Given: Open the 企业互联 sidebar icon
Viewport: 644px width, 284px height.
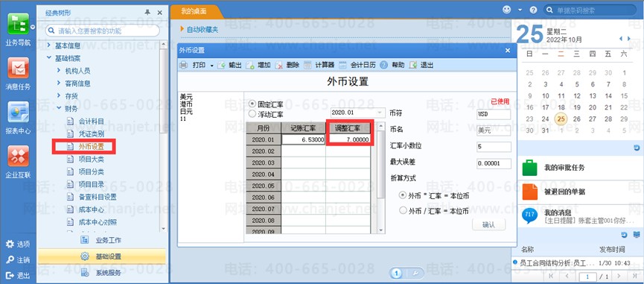Looking at the screenshot, I should click(x=18, y=156).
